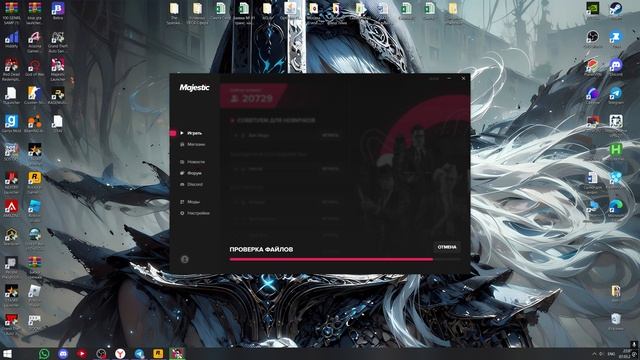This screenshot has height=360, width=640.
Task: Open Discord link in Majestic sidebar
Action: 191,184
